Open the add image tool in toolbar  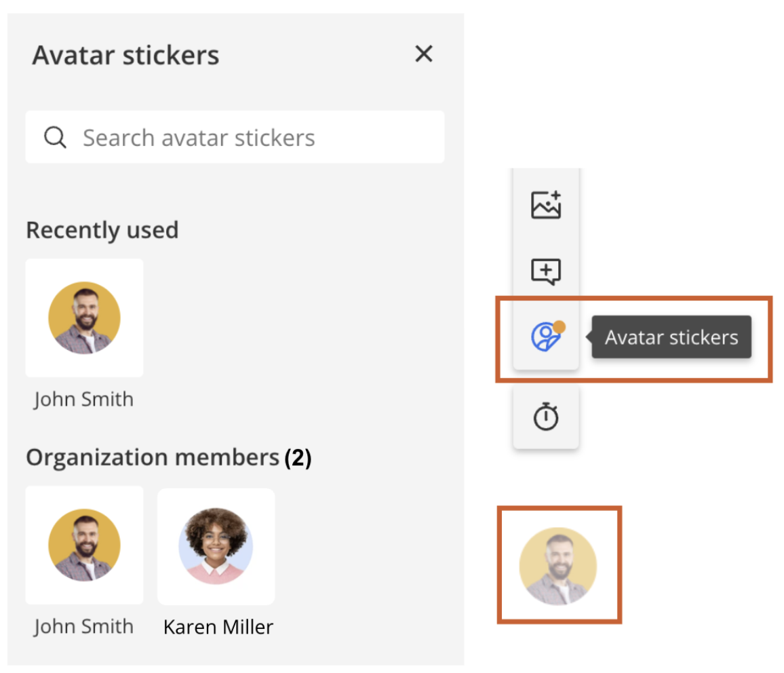[x=546, y=205]
